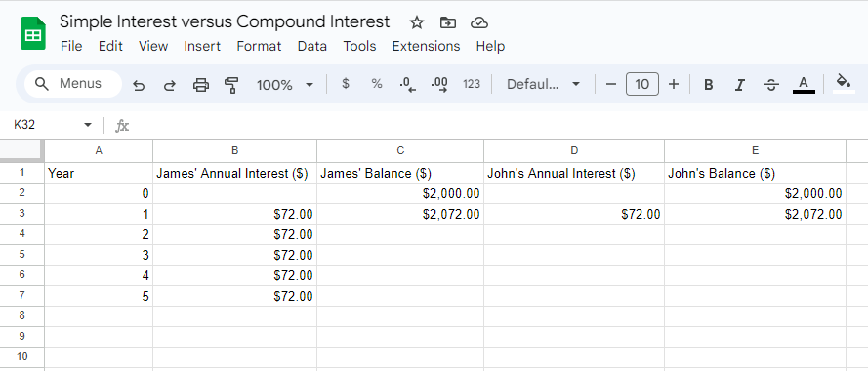This screenshot has height=371, width=868.
Task: Click James' Balance ($) header cell
Action: click(400, 174)
